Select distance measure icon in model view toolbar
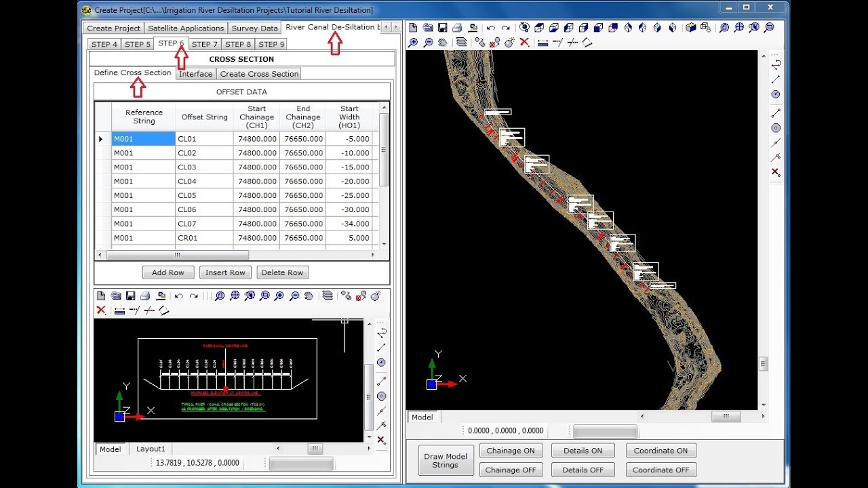This screenshot has height=488, width=868. (x=542, y=42)
